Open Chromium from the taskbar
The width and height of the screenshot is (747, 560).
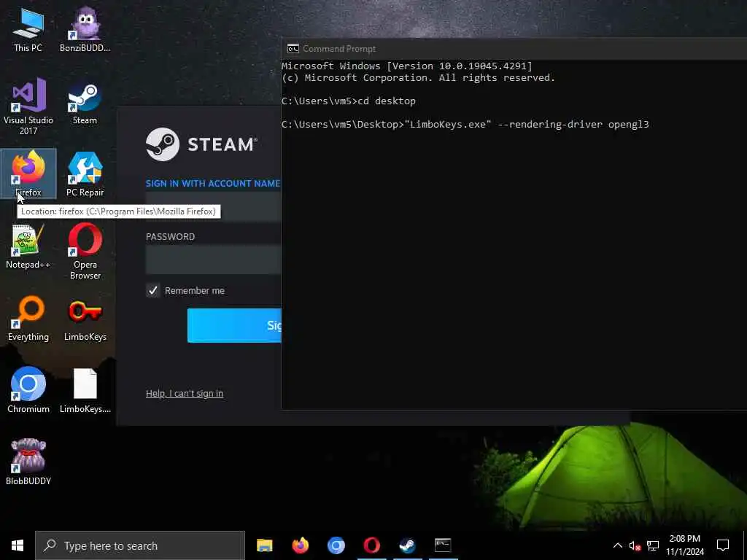(x=336, y=545)
